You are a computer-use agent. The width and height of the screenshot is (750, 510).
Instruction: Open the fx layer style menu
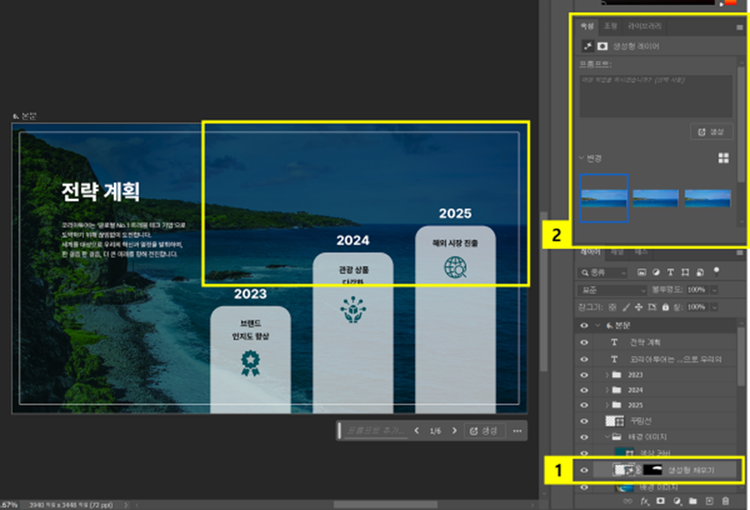645,501
